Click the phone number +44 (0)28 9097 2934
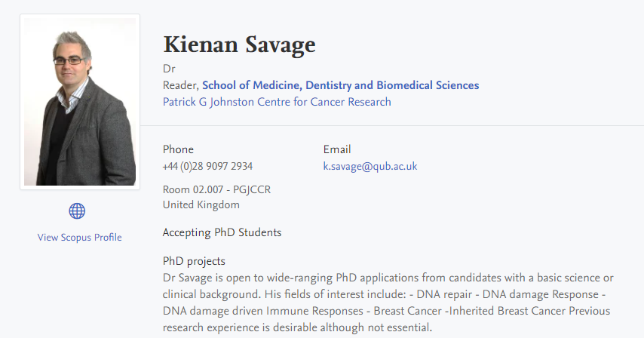The height and width of the screenshot is (338, 644). [x=207, y=166]
